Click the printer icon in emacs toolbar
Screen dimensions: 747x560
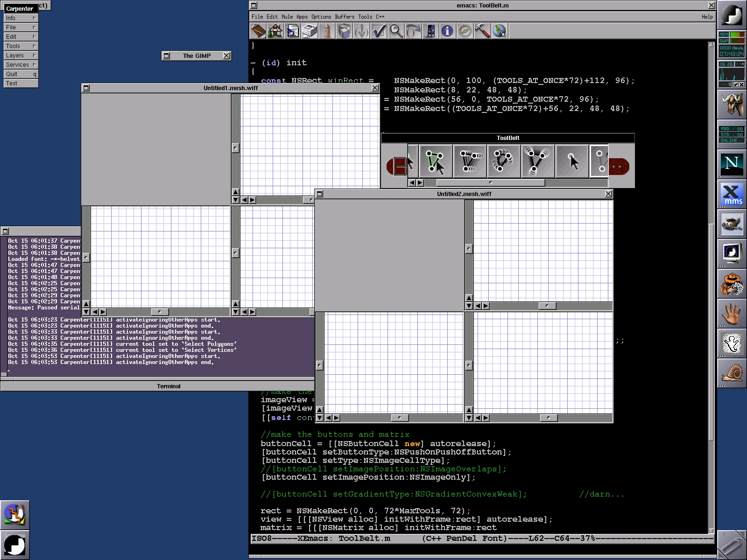(x=309, y=31)
